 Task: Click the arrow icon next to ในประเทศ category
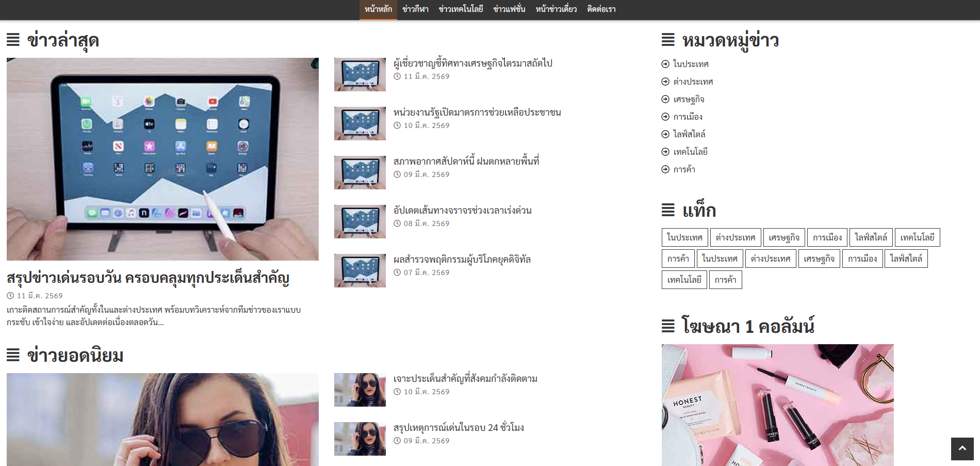[x=664, y=64]
